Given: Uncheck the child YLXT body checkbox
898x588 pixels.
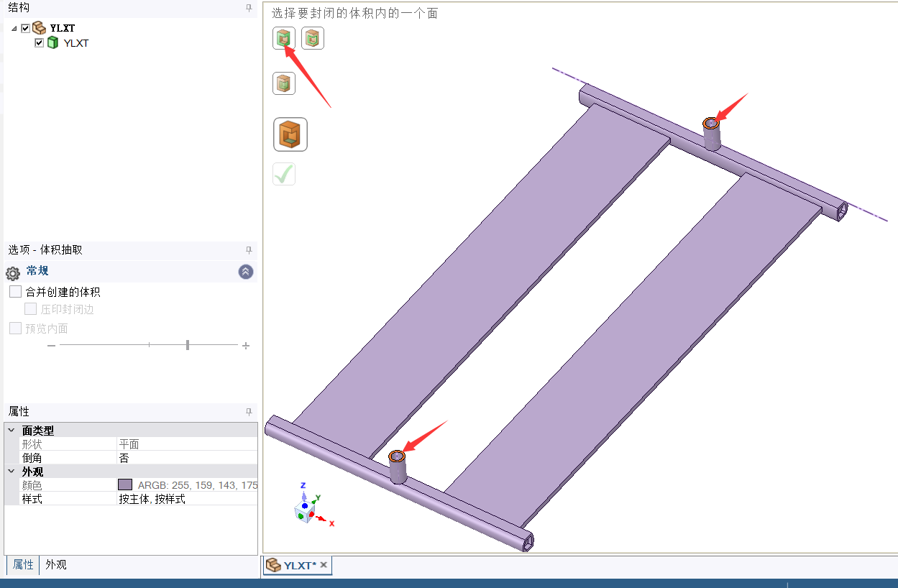Looking at the screenshot, I should pyautogui.click(x=40, y=43).
